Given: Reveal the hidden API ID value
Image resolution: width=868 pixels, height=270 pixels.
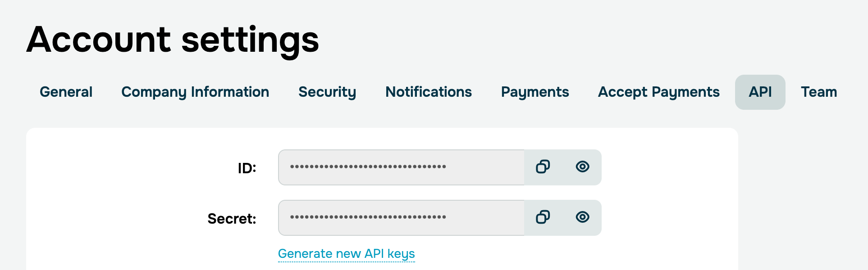Looking at the screenshot, I should [x=582, y=167].
